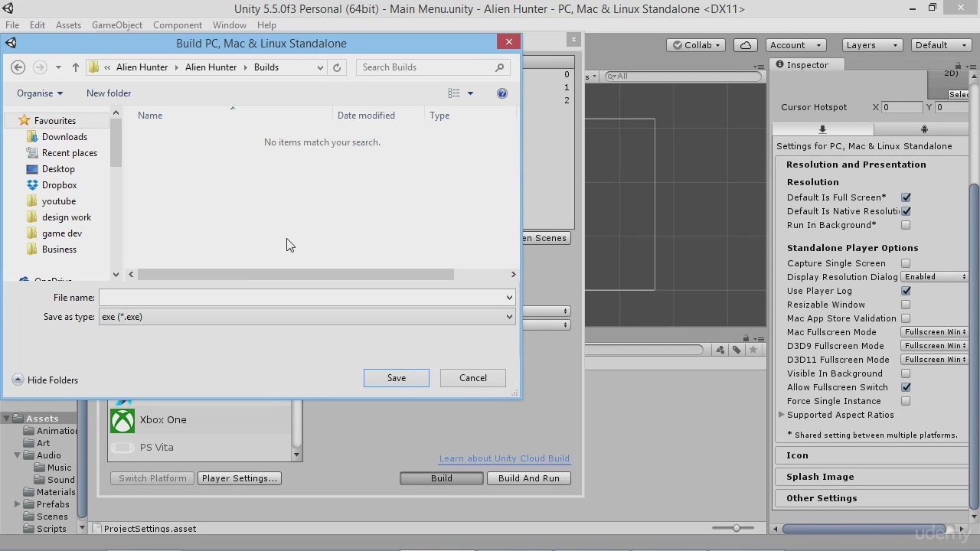Open D3D11 Fullscreen Mode dropdown
Image resolution: width=980 pixels, height=551 pixels.
coord(935,360)
